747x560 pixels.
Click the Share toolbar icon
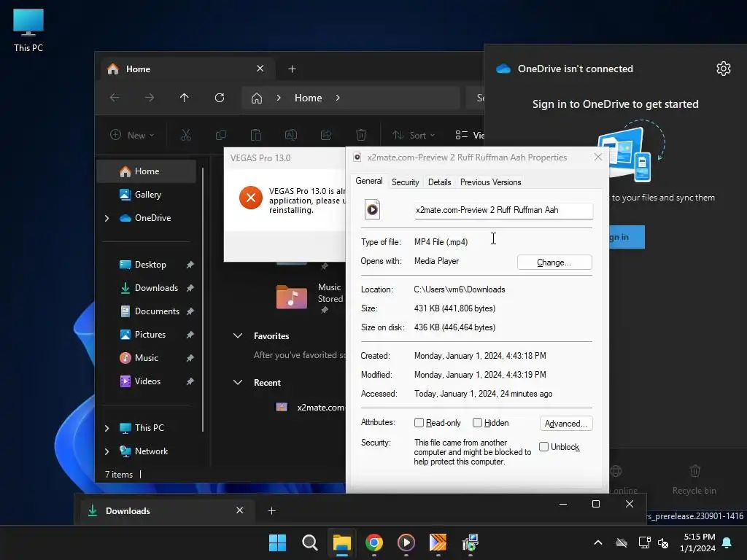click(x=326, y=135)
